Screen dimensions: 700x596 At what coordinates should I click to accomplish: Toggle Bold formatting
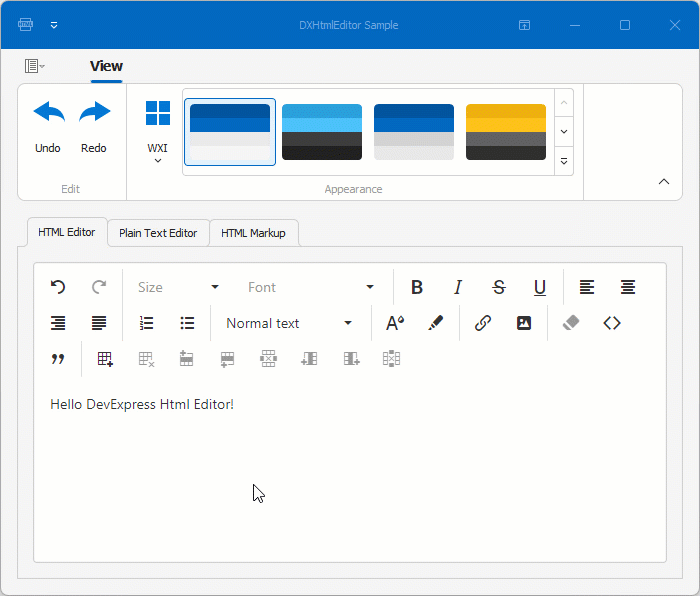pos(417,287)
